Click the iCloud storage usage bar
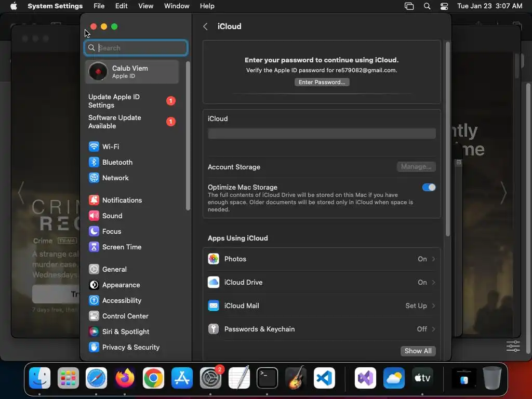 click(x=322, y=134)
